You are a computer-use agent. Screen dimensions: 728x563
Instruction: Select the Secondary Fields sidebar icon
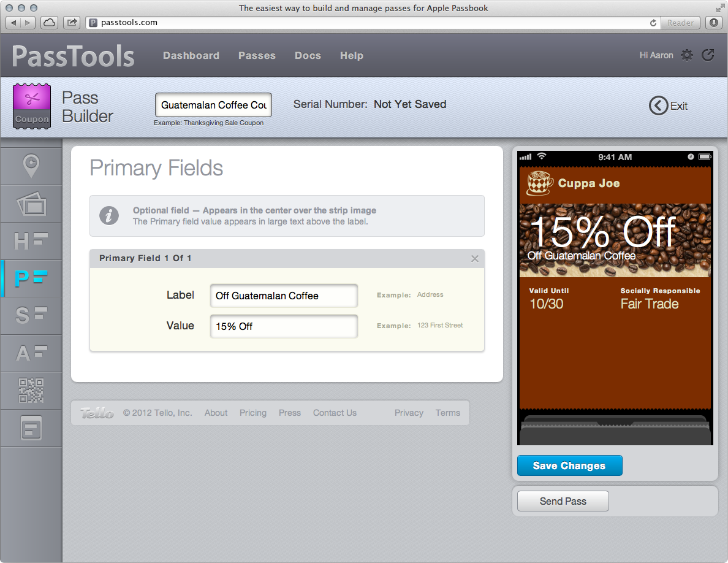(x=31, y=315)
